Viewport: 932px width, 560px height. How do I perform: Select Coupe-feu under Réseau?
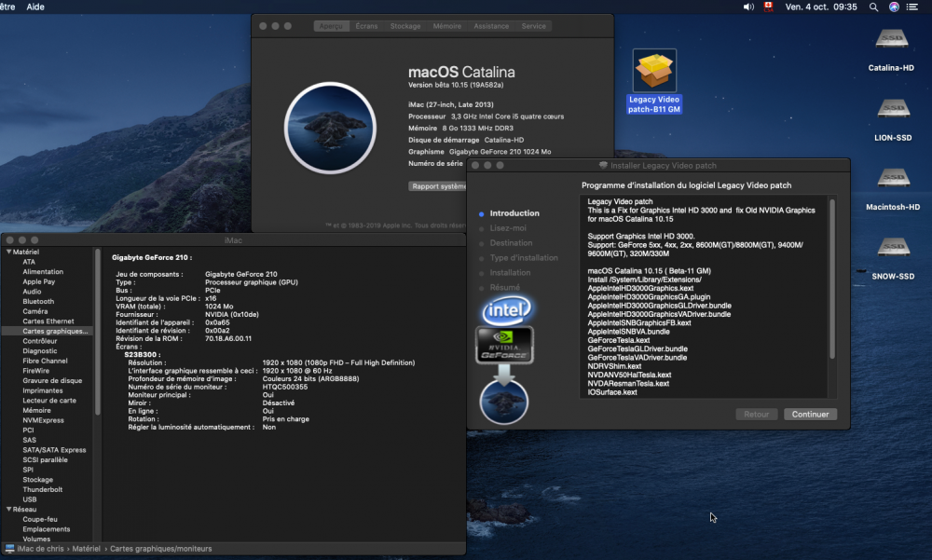pyautogui.click(x=40, y=520)
